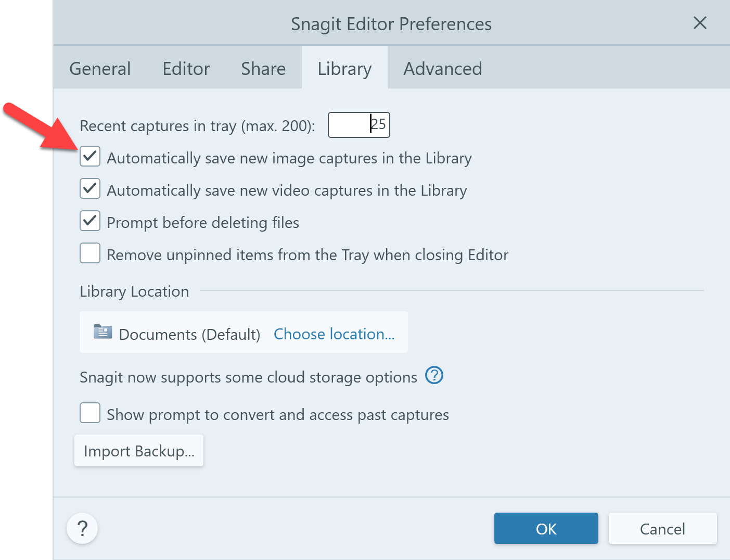Click the cloud storage help question icon

pos(434,375)
